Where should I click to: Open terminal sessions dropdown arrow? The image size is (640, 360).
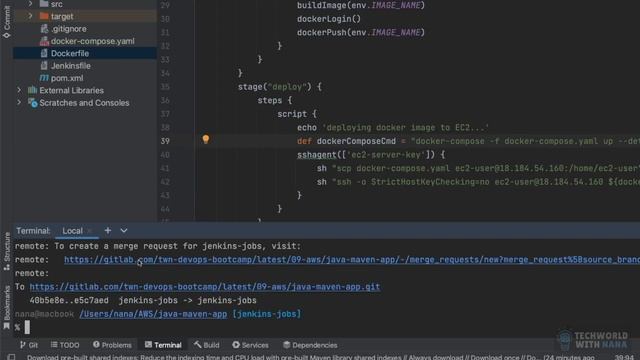coord(124,231)
